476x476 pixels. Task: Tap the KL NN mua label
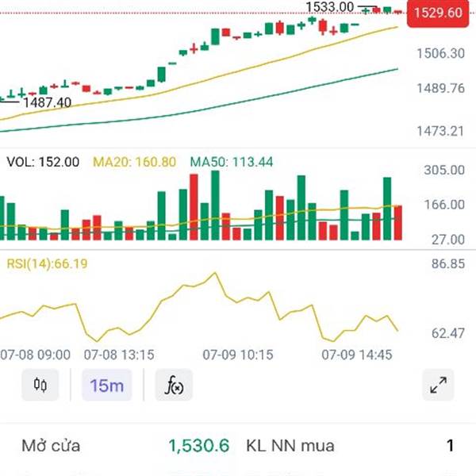pos(290,446)
